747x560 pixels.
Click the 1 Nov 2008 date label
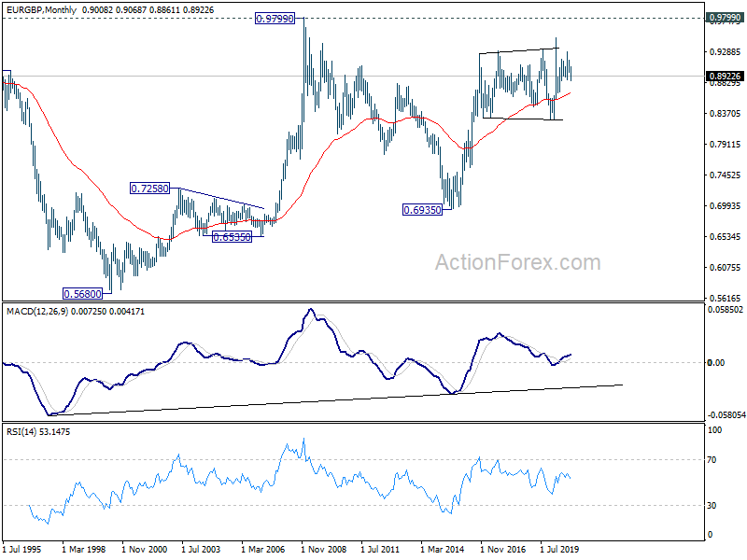323,549
